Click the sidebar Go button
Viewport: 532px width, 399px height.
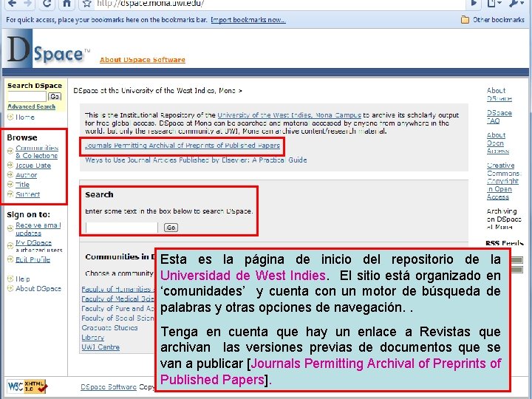(x=55, y=97)
